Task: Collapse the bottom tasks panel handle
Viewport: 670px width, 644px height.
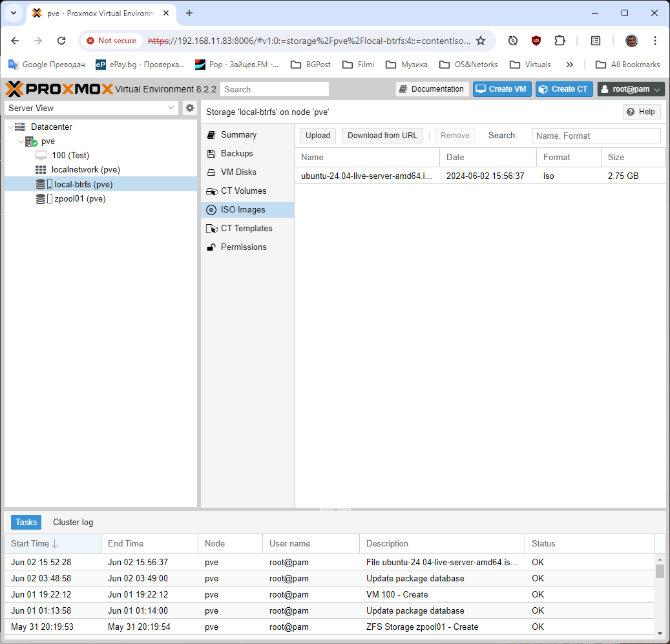Action: (x=335, y=510)
